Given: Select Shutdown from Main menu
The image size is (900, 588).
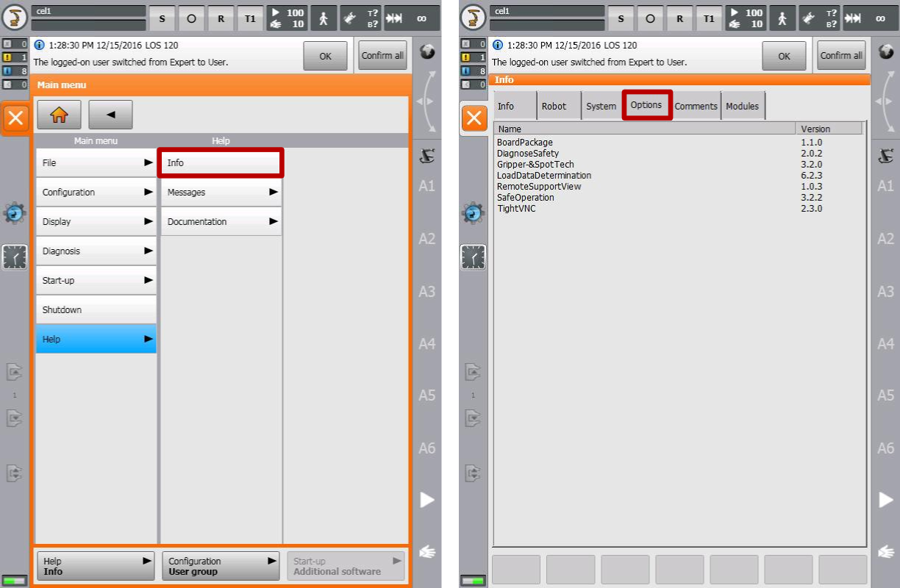Looking at the screenshot, I should (96, 310).
